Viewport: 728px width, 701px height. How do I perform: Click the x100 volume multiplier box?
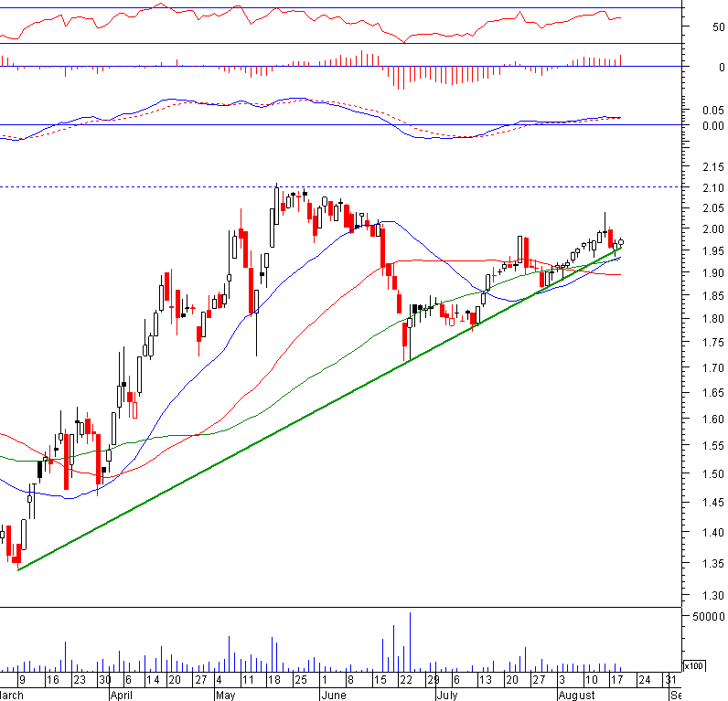coord(694,665)
